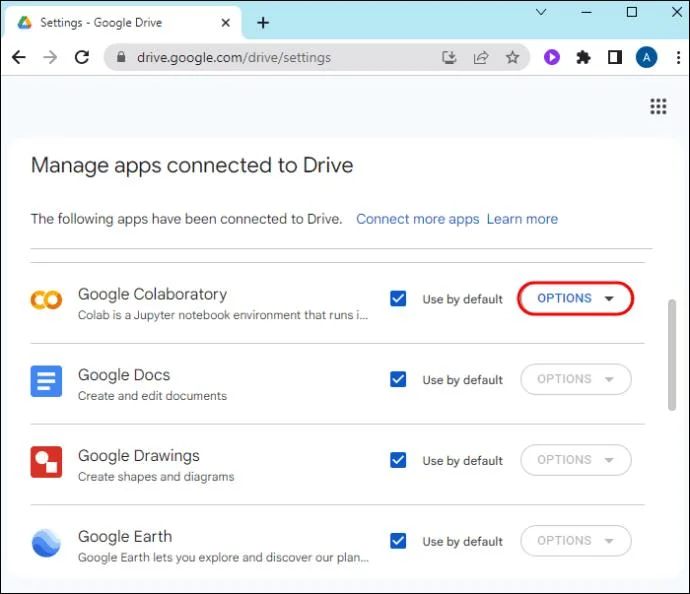Viewport: 690px width, 594px height.
Task: Uncheck Use by default for Google Earth
Action: [x=398, y=540]
